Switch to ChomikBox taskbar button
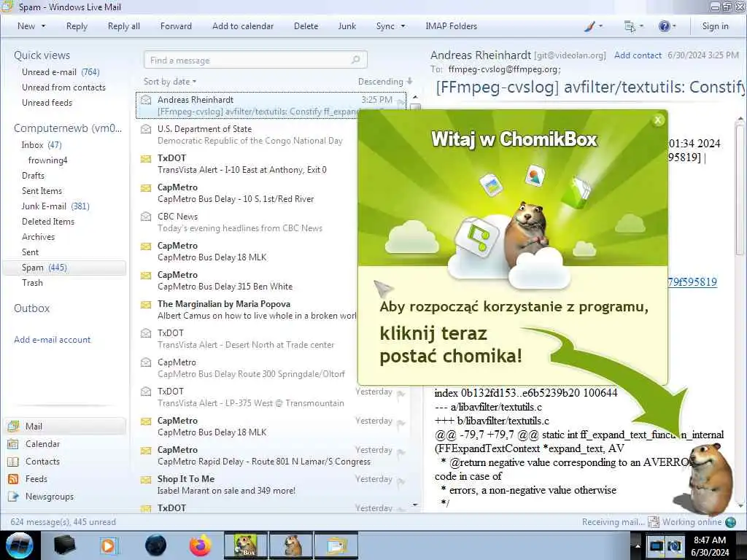747x560 pixels. (x=245, y=545)
